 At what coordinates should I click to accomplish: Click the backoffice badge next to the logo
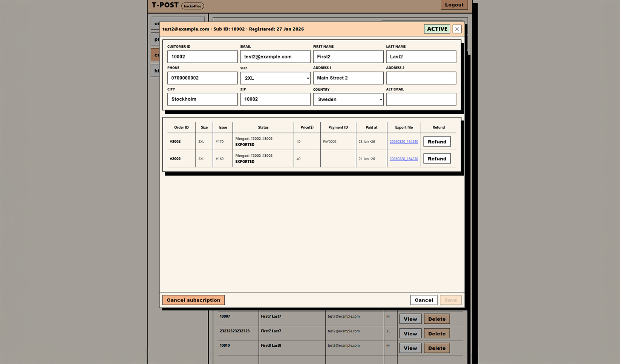pyautogui.click(x=192, y=6)
